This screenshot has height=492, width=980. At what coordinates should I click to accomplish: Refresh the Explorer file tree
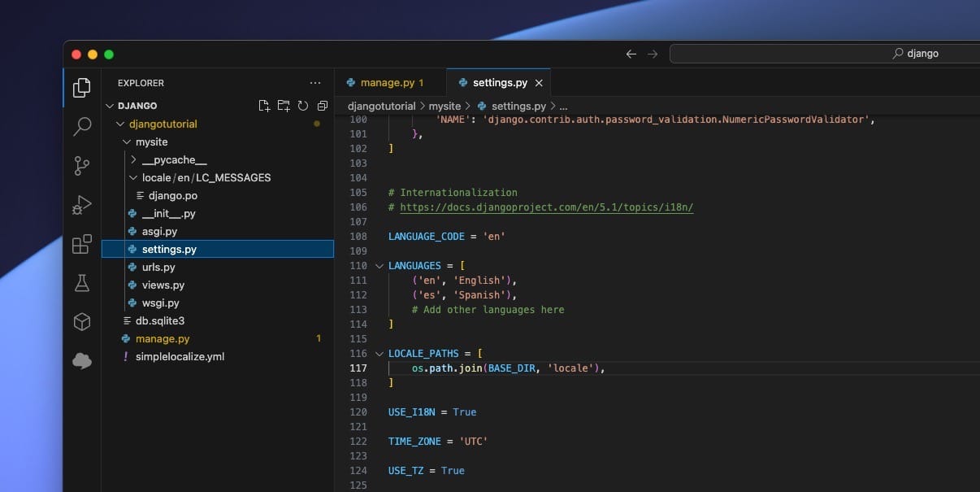pos(303,106)
